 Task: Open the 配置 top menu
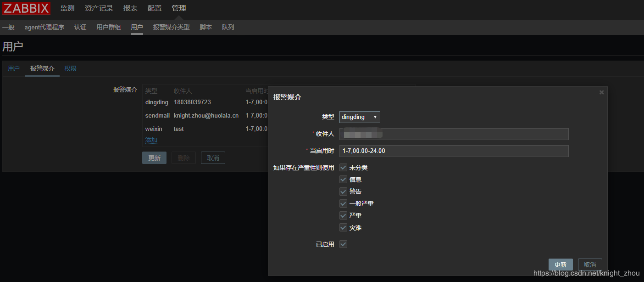click(155, 8)
